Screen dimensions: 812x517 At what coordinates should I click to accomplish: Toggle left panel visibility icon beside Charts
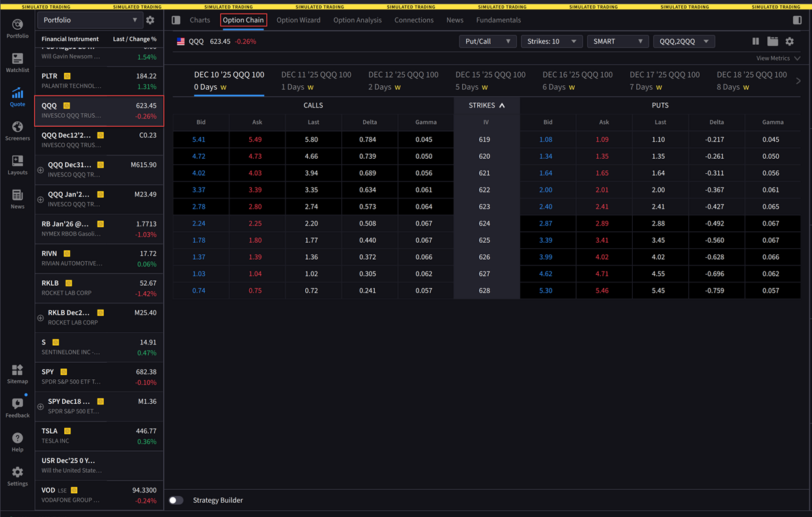point(176,20)
